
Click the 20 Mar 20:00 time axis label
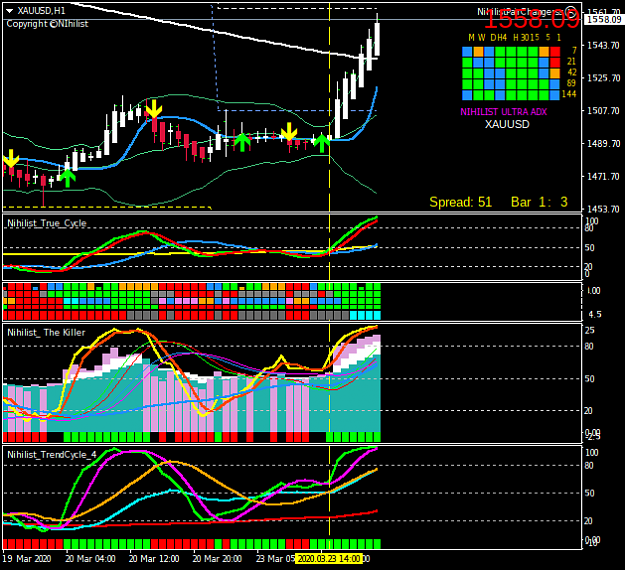(x=217, y=559)
